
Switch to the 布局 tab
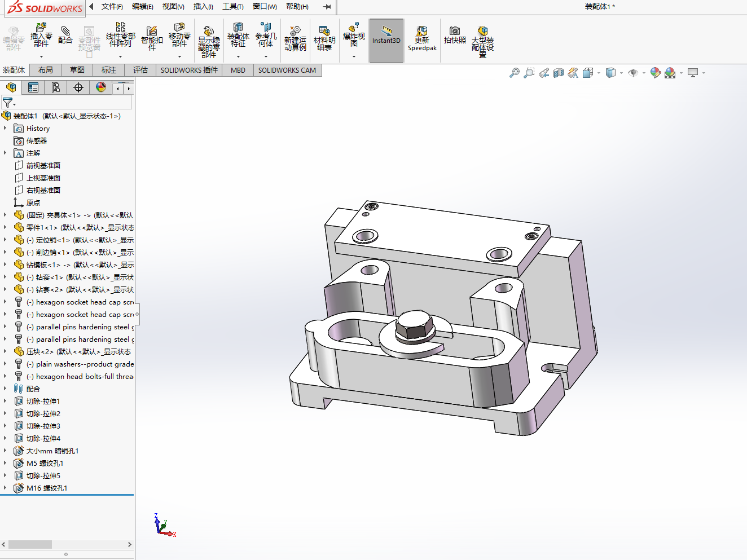(x=46, y=70)
